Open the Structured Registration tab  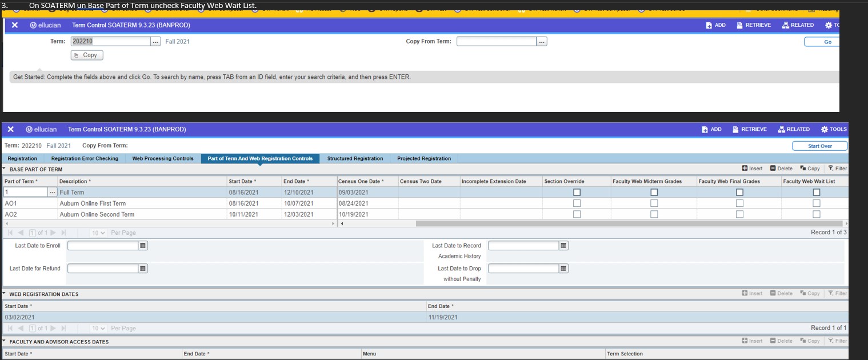355,158
